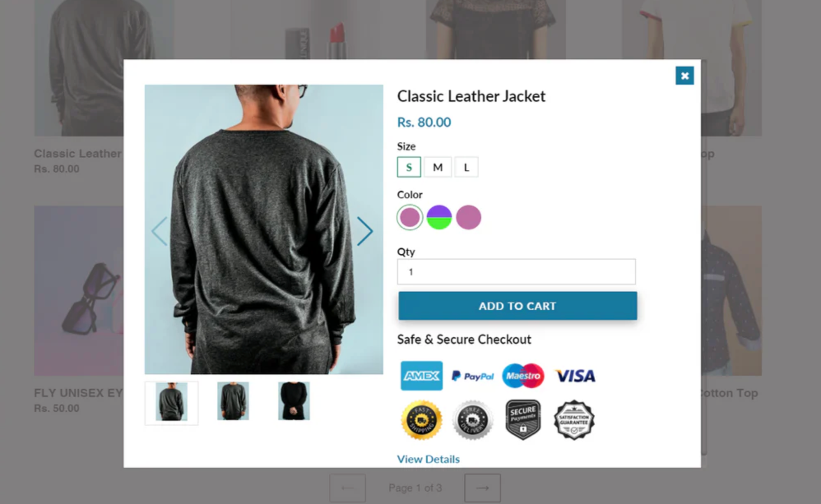
Task: Click the Satisfaction Guarantee badge
Action: [x=574, y=420]
